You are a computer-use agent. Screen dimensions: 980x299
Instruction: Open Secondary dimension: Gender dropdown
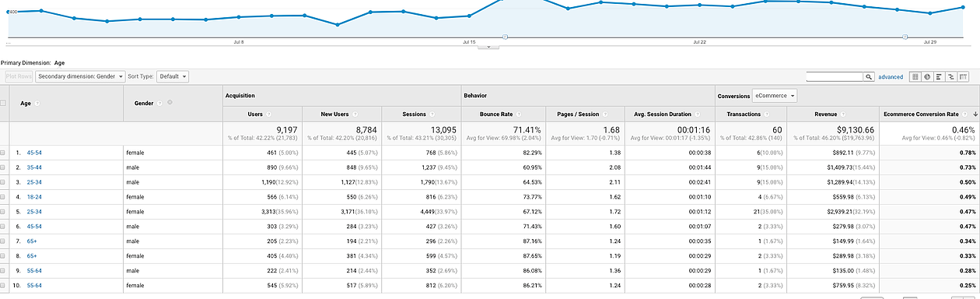[80, 77]
